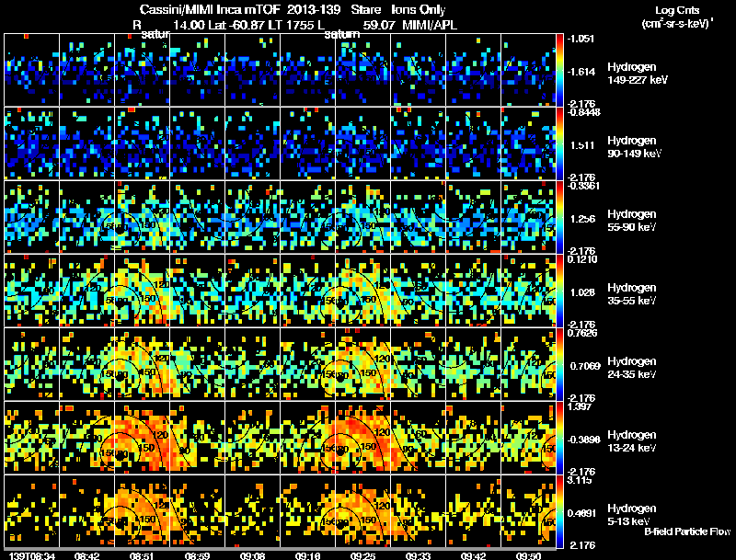Click the Log Cnts colorbar heading
The width and height of the screenshot is (736, 560).
pyautogui.click(x=678, y=10)
